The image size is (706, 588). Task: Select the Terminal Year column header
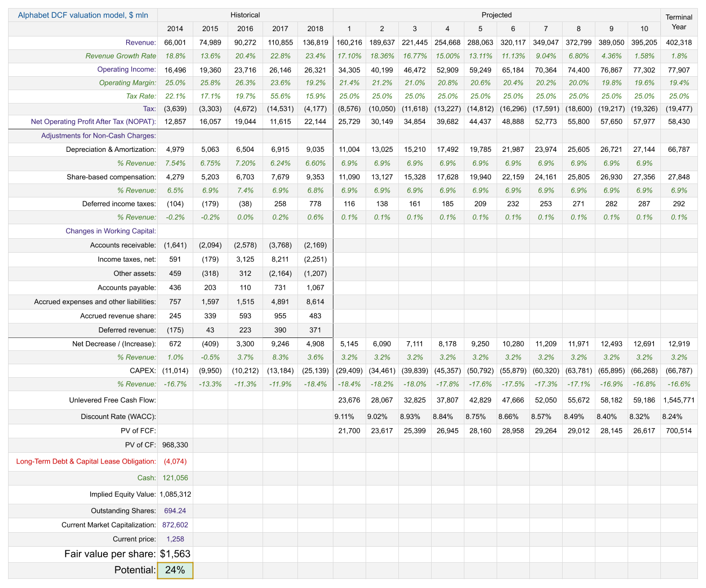click(679, 22)
